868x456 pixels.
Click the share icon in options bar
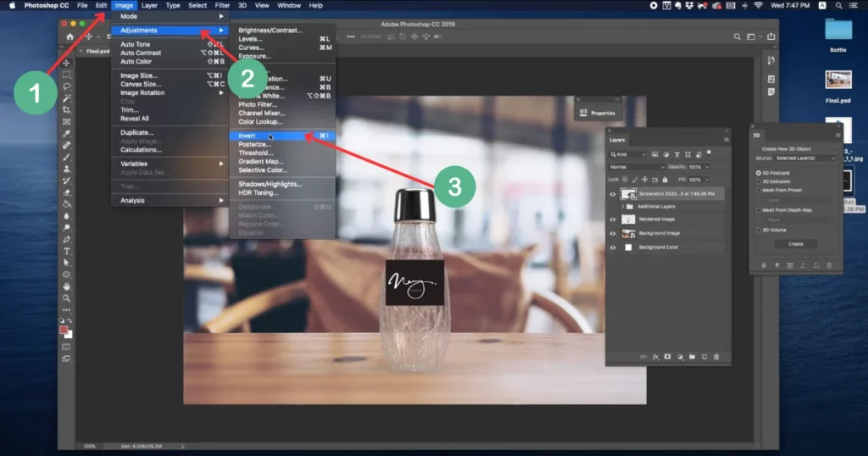pos(771,36)
